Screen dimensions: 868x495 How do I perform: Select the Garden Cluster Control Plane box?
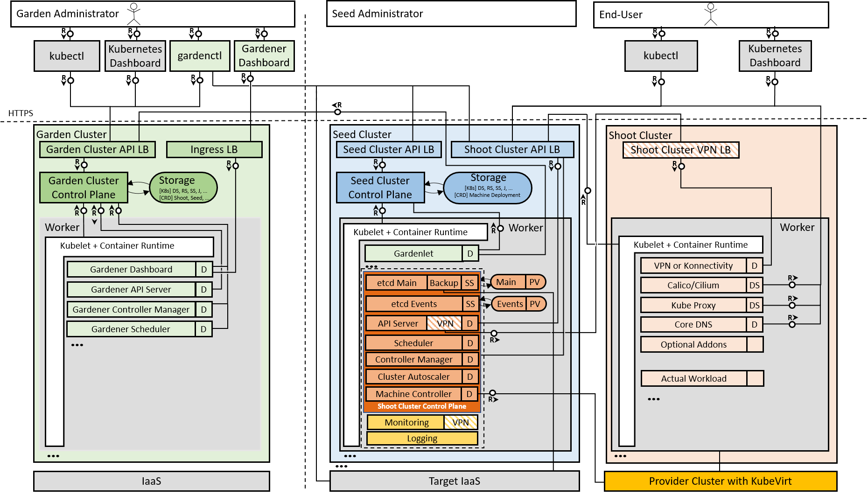(x=84, y=188)
